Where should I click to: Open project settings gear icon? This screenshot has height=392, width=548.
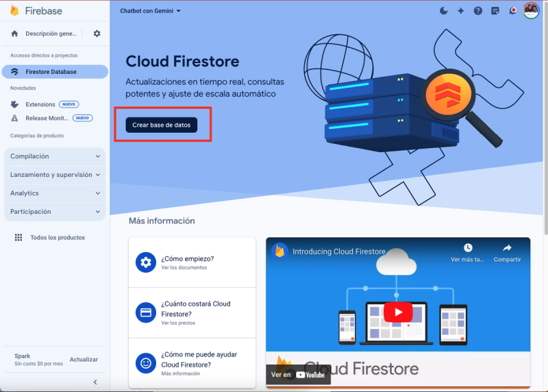pos(97,34)
